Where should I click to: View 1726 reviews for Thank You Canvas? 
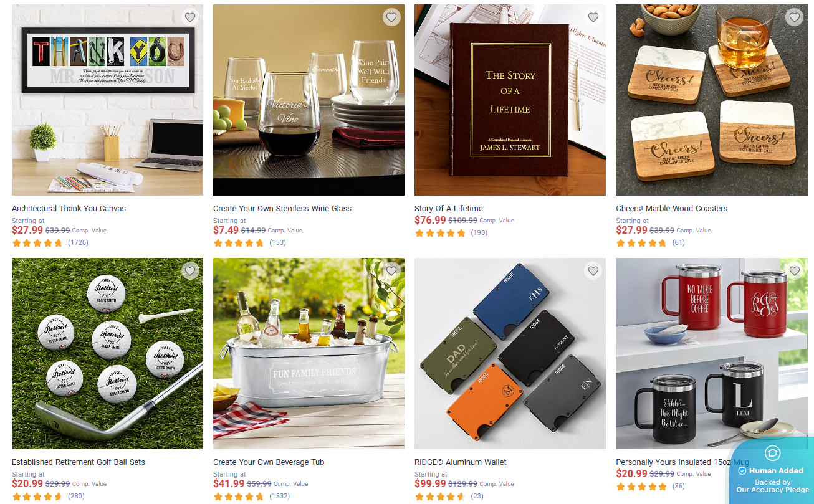tap(78, 242)
